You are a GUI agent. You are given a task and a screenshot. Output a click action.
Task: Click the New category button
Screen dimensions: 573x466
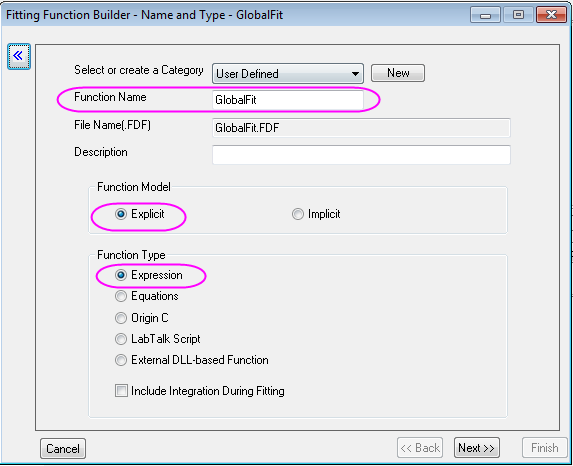(x=398, y=73)
